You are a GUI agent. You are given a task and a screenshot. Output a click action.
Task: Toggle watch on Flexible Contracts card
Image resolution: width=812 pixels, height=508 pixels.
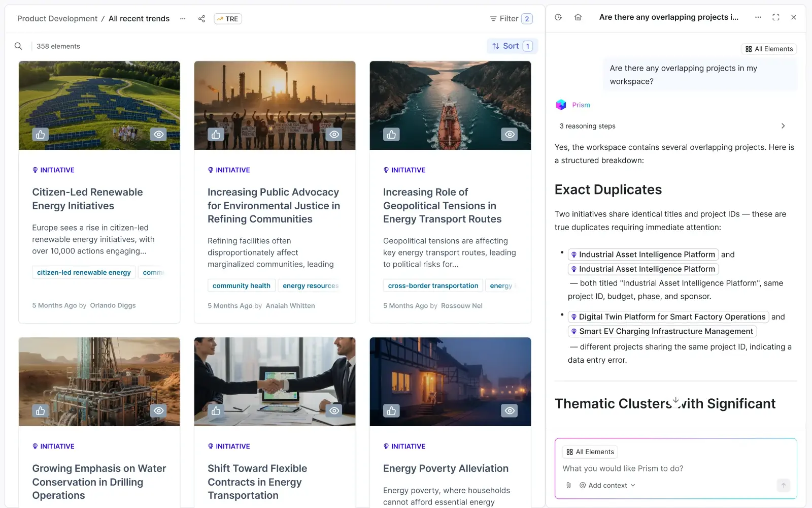pyautogui.click(x=334, y=410)
